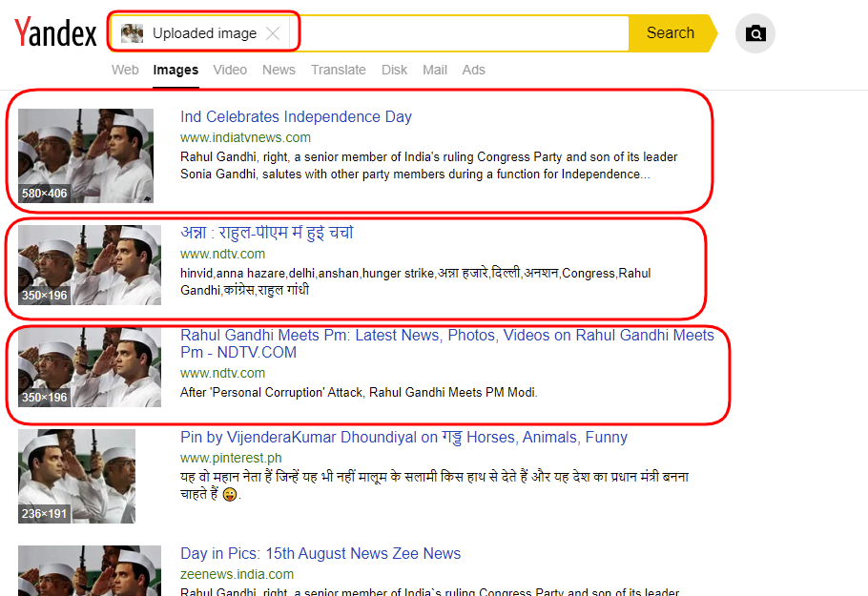Open the Video tab
This screenshot has height=596, width=868.
tap(230, 70)
